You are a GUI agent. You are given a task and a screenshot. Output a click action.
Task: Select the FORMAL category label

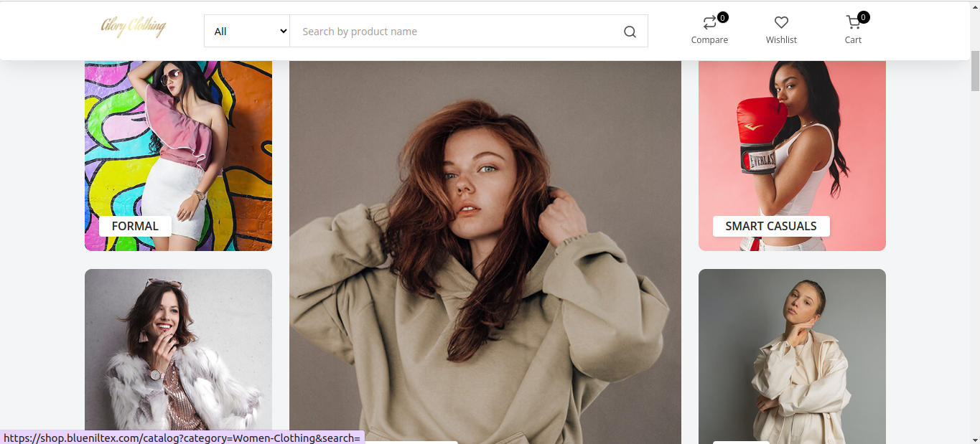pos(135,226)
